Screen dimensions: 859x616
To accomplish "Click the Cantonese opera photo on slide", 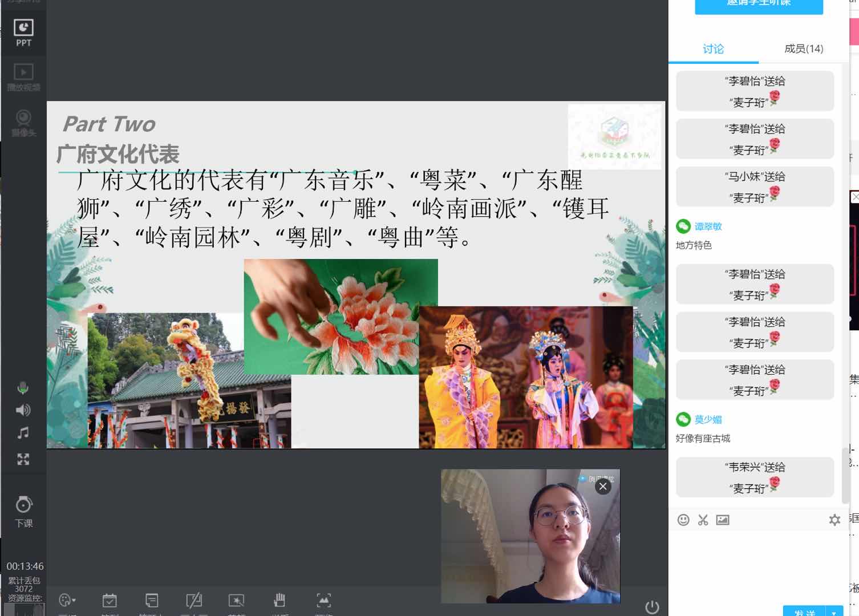I will tap(525, 377).
